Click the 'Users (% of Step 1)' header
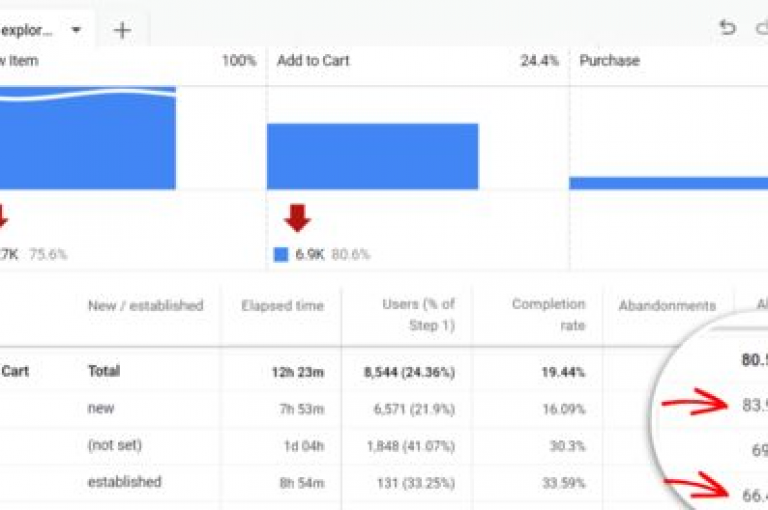 [419, 315]
